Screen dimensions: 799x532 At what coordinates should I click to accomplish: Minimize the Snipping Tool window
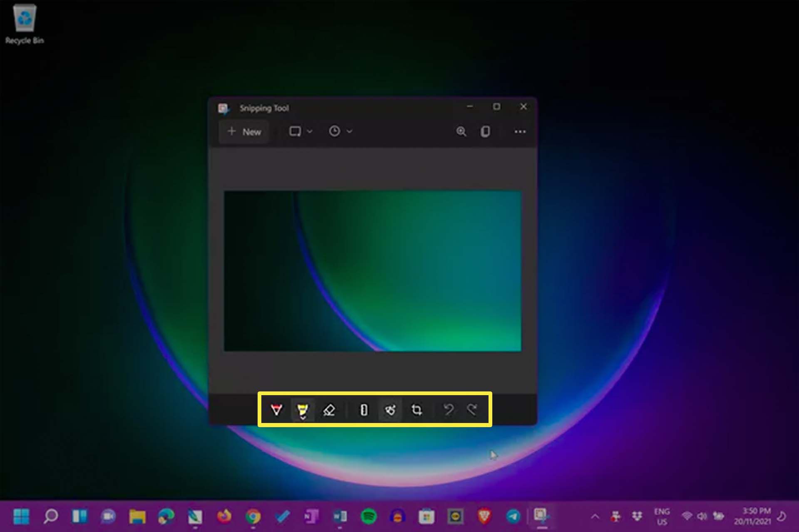470,106
